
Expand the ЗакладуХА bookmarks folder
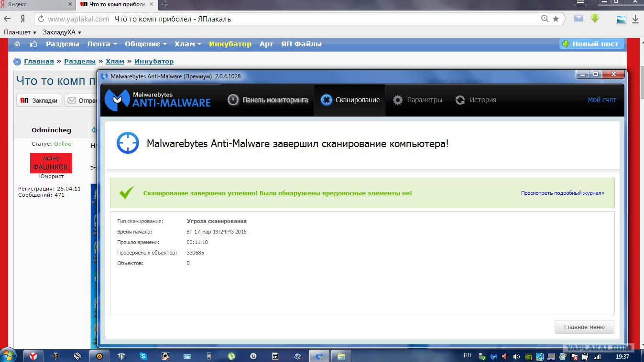click(62, 32)
